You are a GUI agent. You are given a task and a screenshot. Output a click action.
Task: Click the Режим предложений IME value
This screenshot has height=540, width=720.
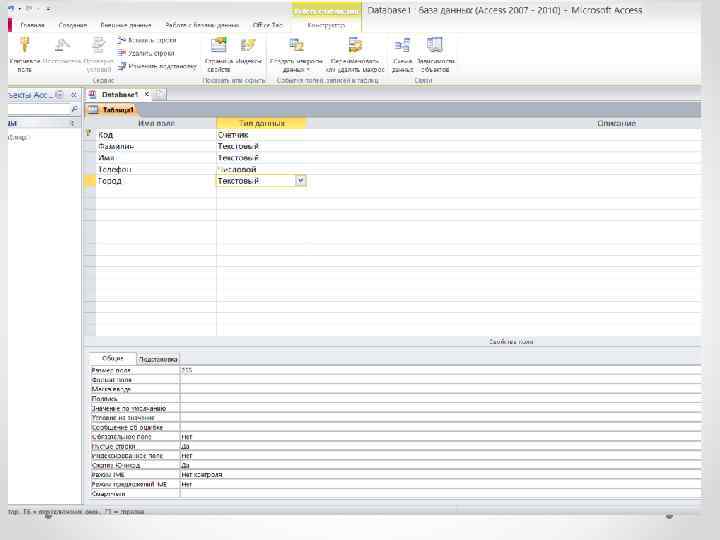pyautogui.click(x=440, y=484)
